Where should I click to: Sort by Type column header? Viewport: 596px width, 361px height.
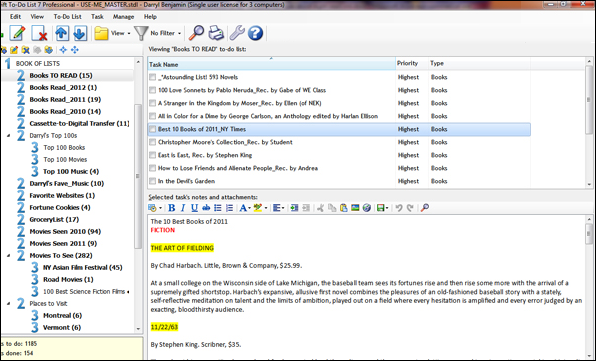[x=479, y=63]
